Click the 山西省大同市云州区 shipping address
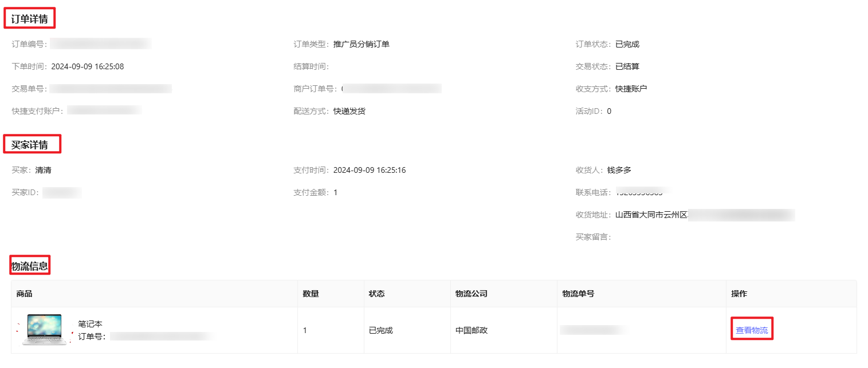Image resolution: width=868 pixels, height=368 pixels. [651, 215]
